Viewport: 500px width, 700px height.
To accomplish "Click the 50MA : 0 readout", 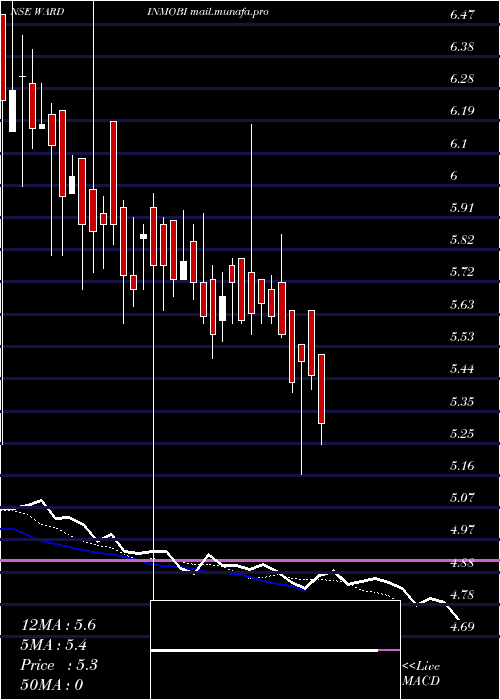I will tap(52, 685).
